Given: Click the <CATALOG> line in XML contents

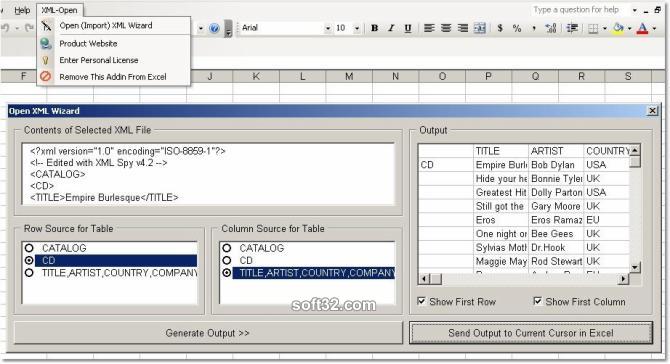Looking at the screenshot, I should (x=58, y=174).
